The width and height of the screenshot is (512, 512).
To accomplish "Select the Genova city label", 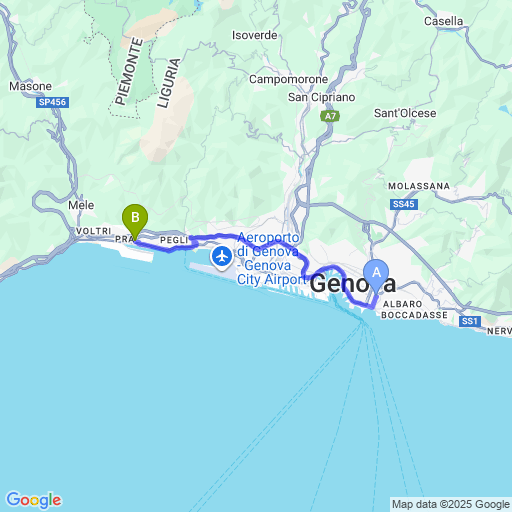I will (x=353, y=284).
